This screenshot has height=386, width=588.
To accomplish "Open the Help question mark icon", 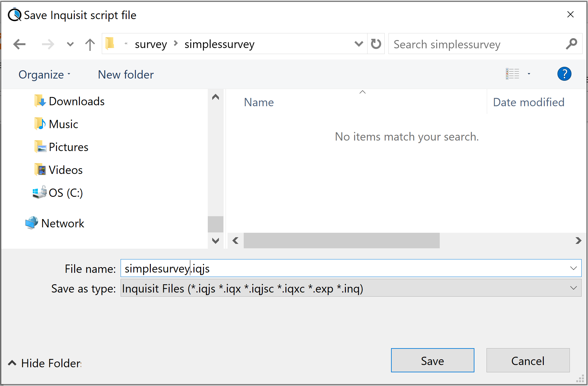I will pyautogui.click(x=564, y=74).
